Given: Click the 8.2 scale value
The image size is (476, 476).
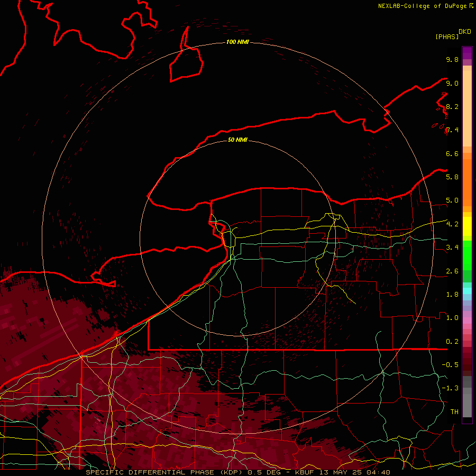Looking at the screenshot, I should (x=452, y=106).
